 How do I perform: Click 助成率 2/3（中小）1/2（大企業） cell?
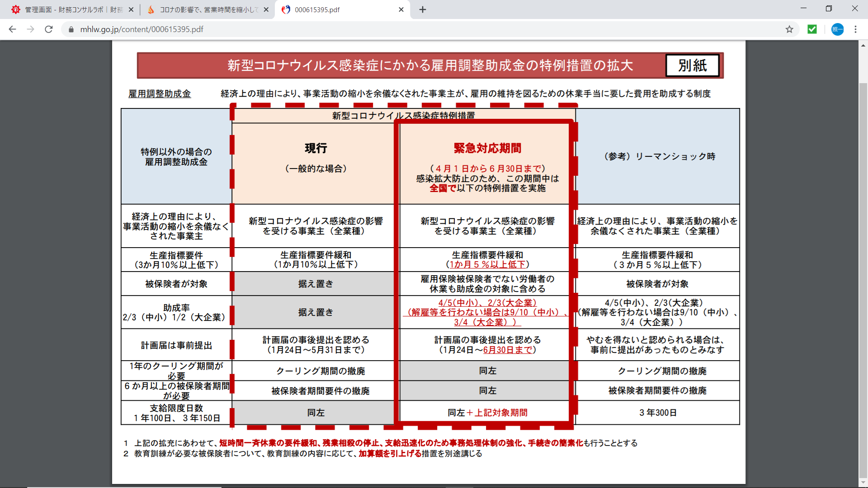(x=176, y=312)
